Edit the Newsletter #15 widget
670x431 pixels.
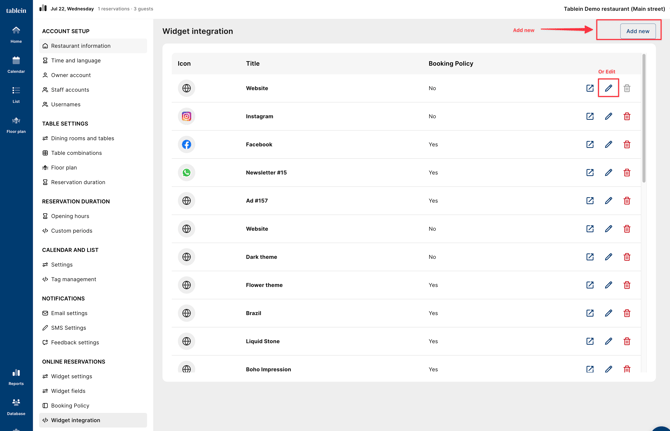point(608,173)
